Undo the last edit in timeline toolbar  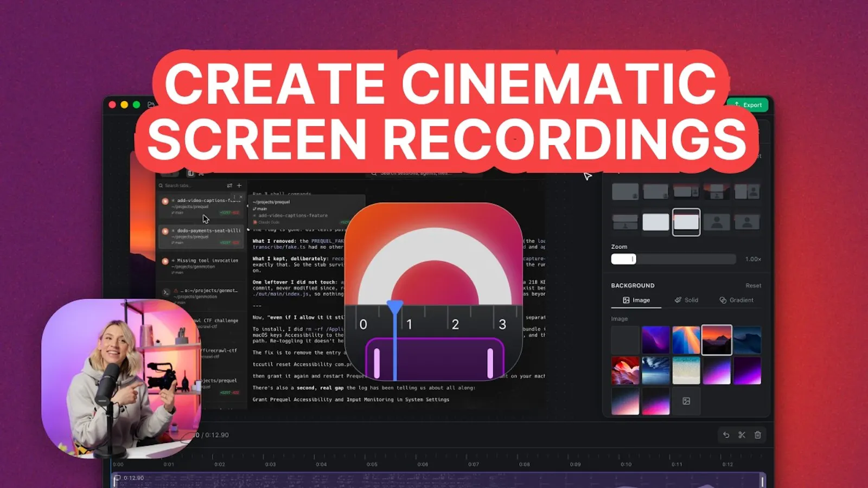tap(726, 435)
